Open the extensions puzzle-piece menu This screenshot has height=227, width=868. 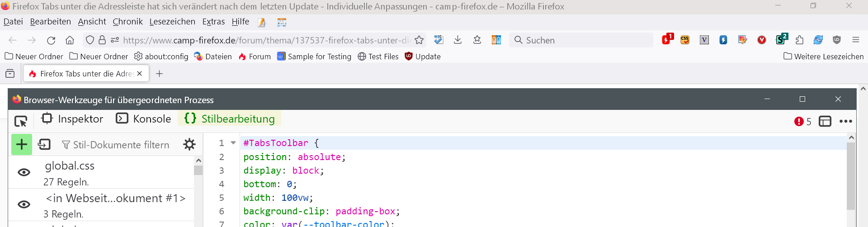(x=799, y=40)
